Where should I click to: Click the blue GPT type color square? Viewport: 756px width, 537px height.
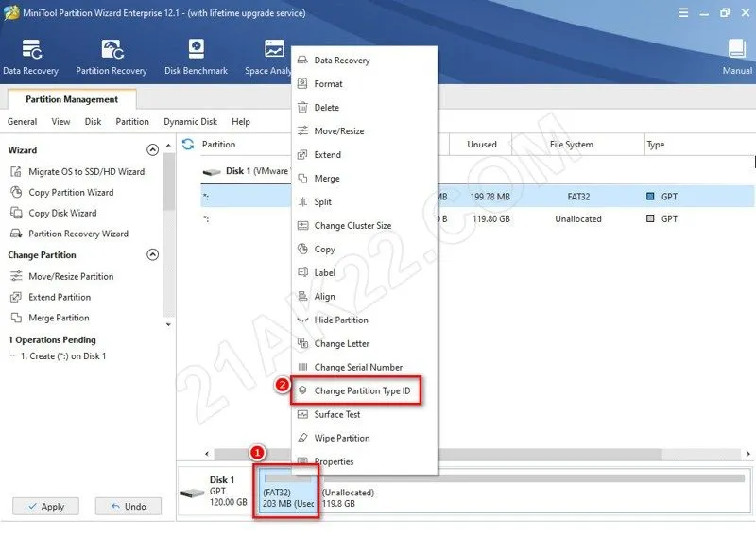pyautogui.click(x=649, y=197)
